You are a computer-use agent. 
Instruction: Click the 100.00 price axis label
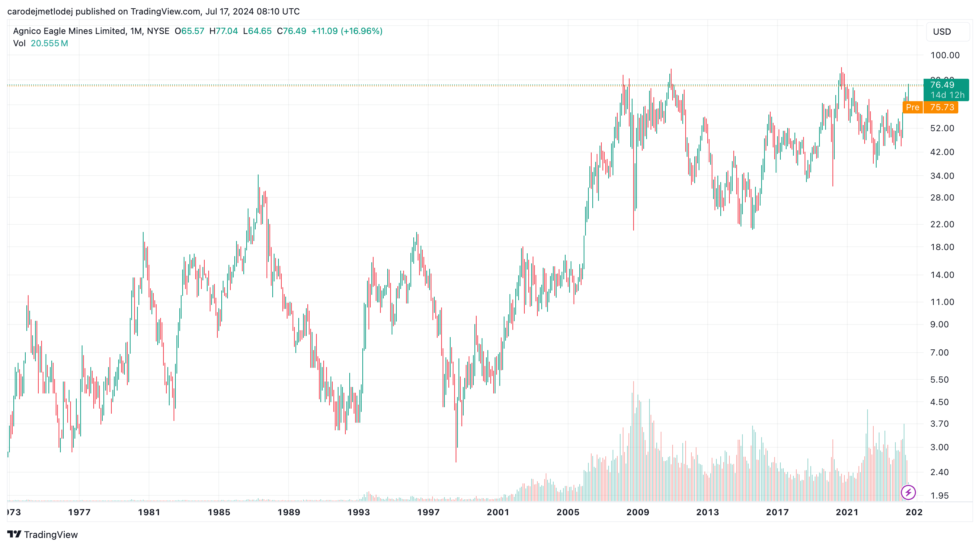coord(945,55)
